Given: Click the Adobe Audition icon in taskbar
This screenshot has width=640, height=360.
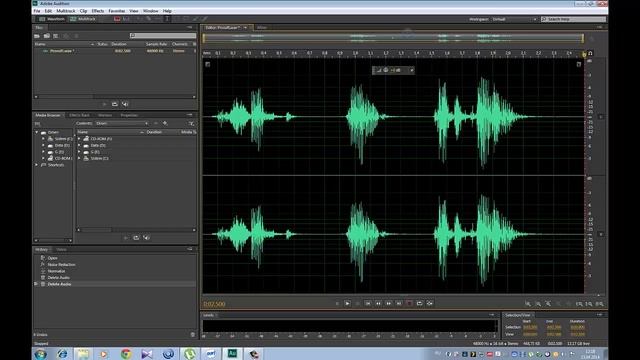Looking at the screenshot, I should (x=232, y=353).
